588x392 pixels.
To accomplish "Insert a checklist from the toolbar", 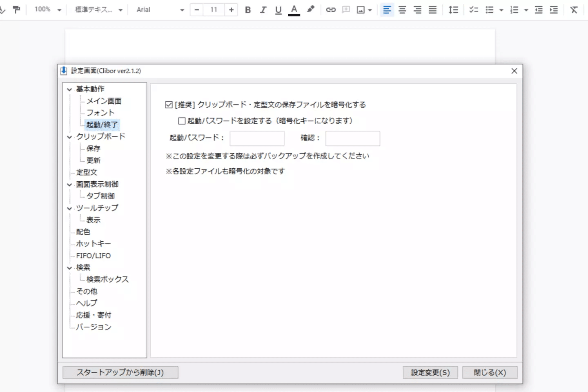I will click(x=474, y=10).
